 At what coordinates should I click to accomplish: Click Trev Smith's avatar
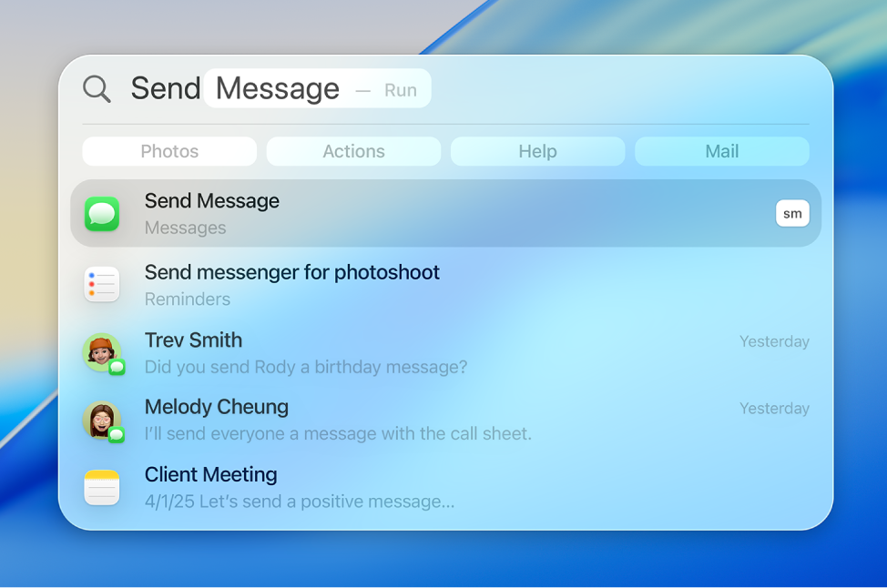pos(102,352)
